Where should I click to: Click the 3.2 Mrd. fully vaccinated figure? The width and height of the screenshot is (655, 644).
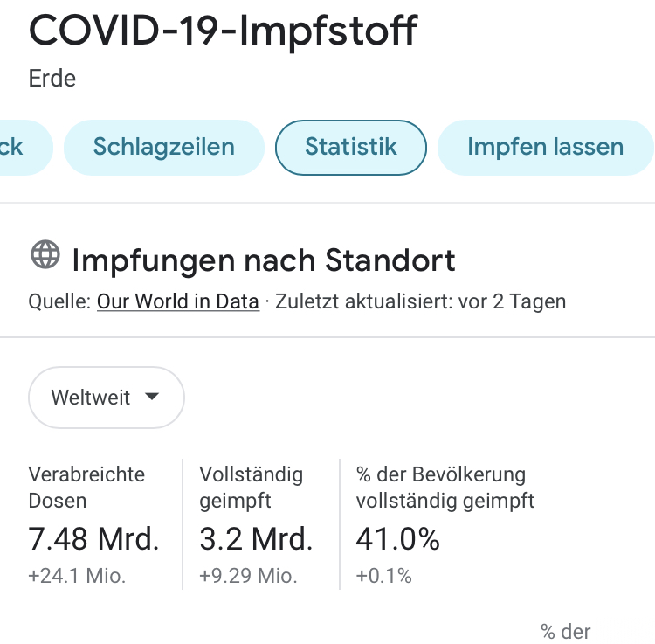pos(256,538)
